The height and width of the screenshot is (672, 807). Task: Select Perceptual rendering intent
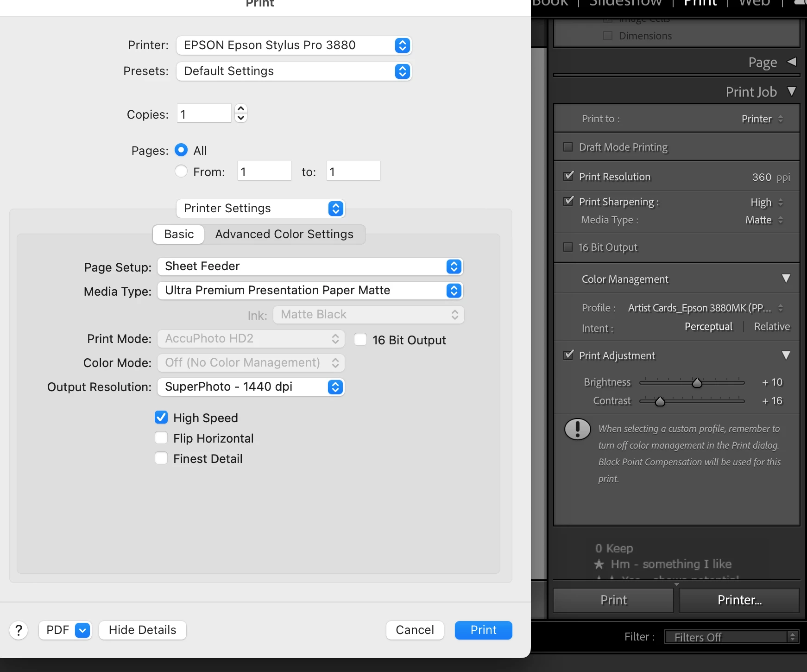[708, 327]
